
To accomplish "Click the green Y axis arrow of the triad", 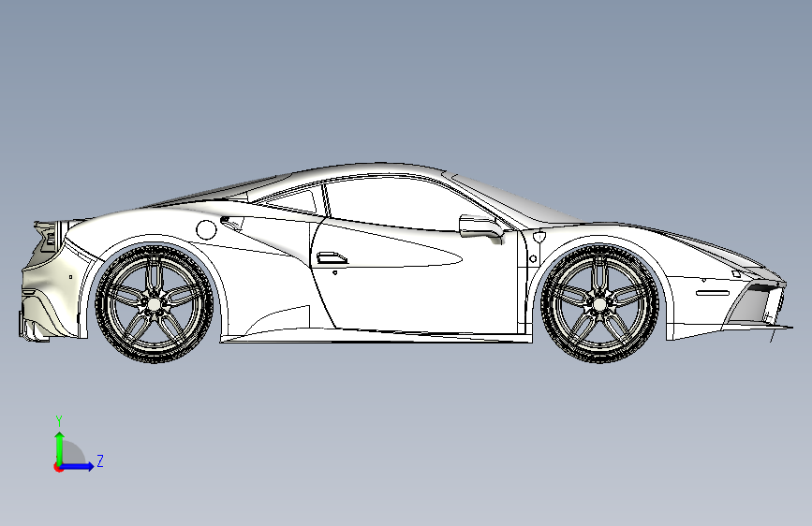I will 60,447.
